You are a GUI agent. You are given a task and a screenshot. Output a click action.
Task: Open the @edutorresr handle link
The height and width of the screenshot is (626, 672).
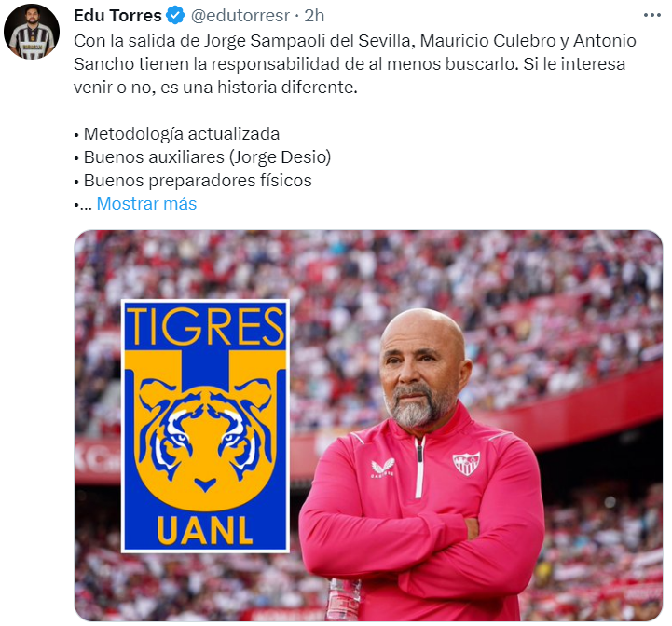[240, 16]
